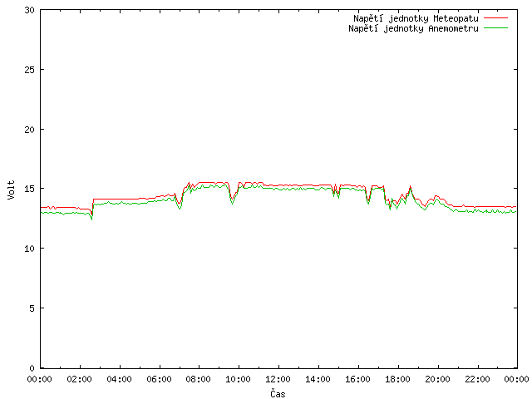The image size is (532, 399).
Task: Click the 20:00 time label
Action: (437, 379)
